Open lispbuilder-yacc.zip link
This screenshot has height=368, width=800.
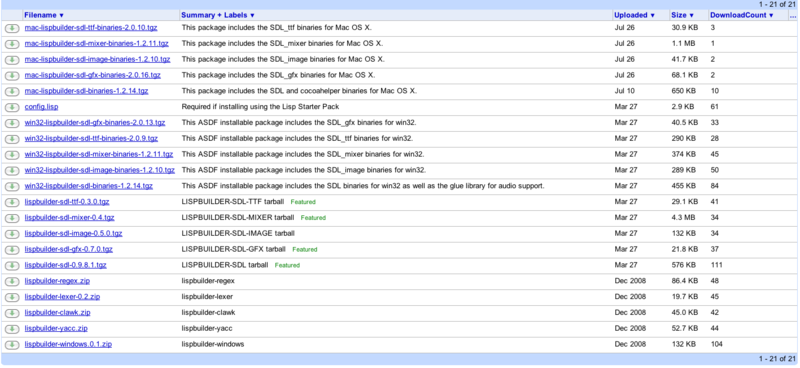[56, 329]
